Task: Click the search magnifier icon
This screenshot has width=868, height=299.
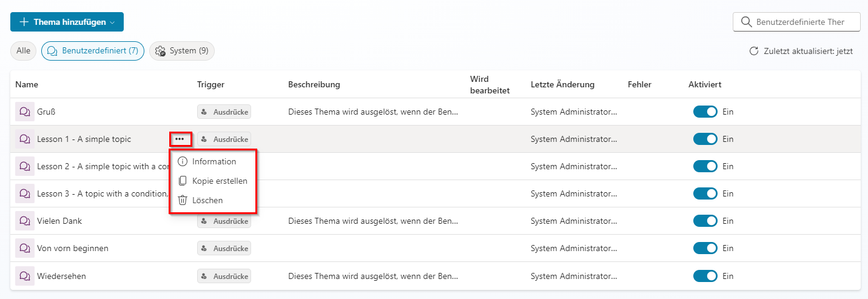Action: click(x=745, y=22)
